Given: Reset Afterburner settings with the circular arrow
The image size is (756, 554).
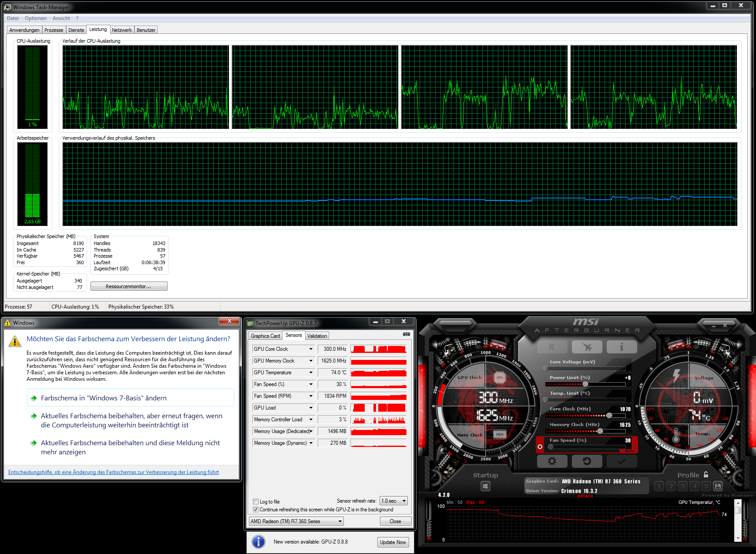Looking at the screenshot, I should 587,461.
